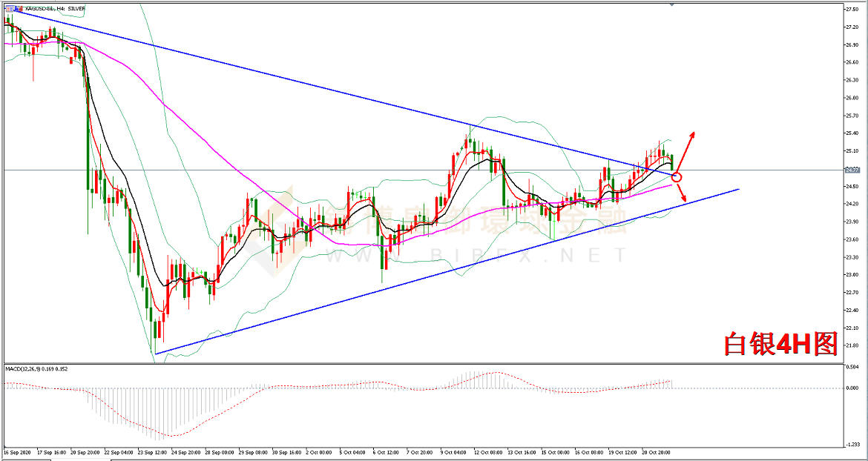Click the second chart tab at bottom
This screenshot has width=868, height=461.
pos(82,459)
